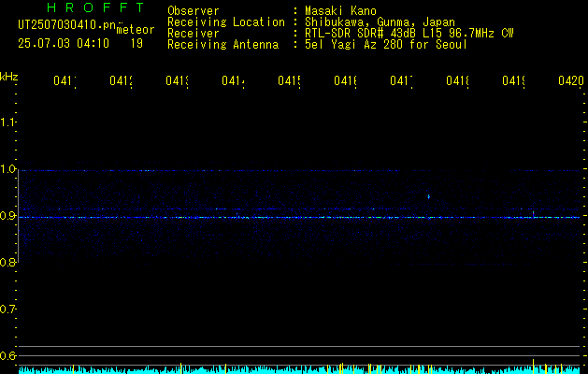Click the count value 19
Viewport: 588px width, 374px height.
pyautogui.click(x=136, y=43)
